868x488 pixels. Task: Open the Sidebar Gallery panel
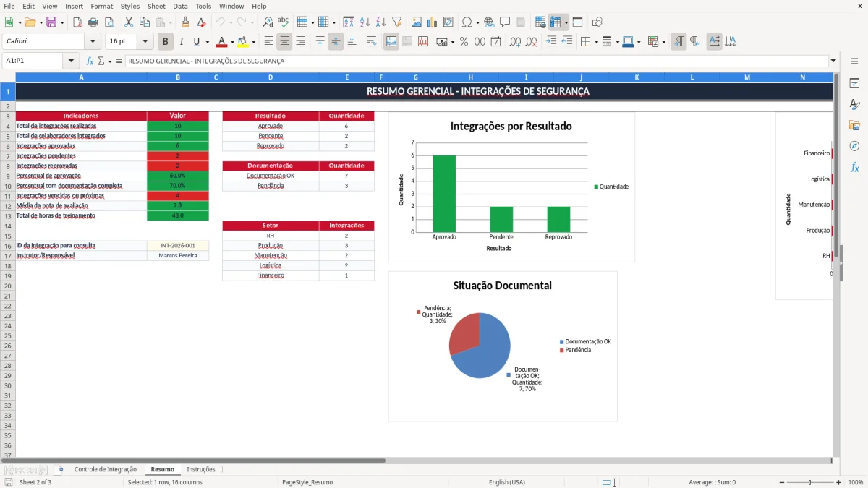point(854,126)
